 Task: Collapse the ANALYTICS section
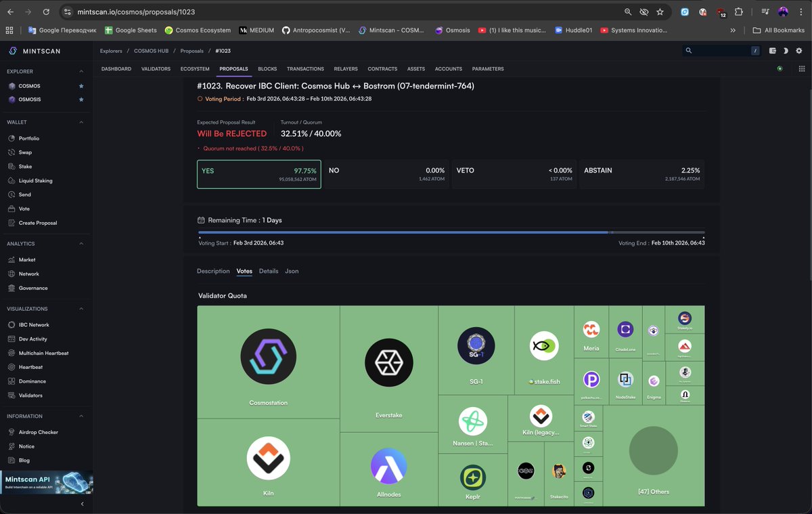coord(81,244)
